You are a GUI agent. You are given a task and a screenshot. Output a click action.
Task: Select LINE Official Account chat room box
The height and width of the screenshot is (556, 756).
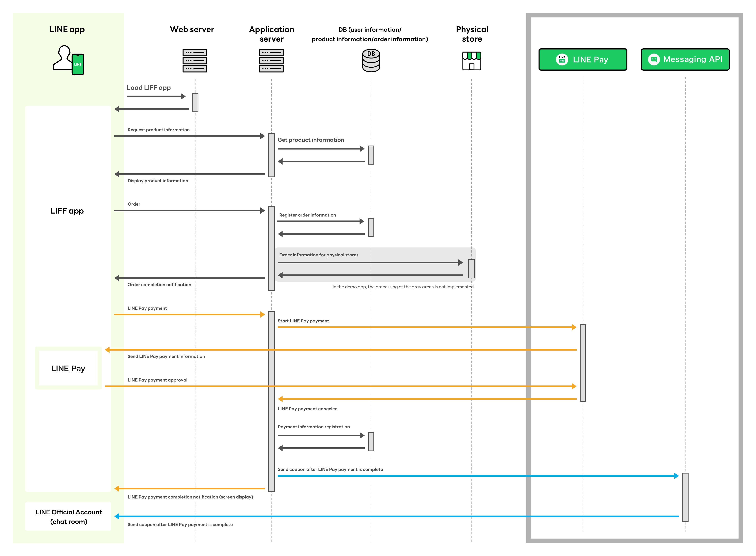pos(68,516)
